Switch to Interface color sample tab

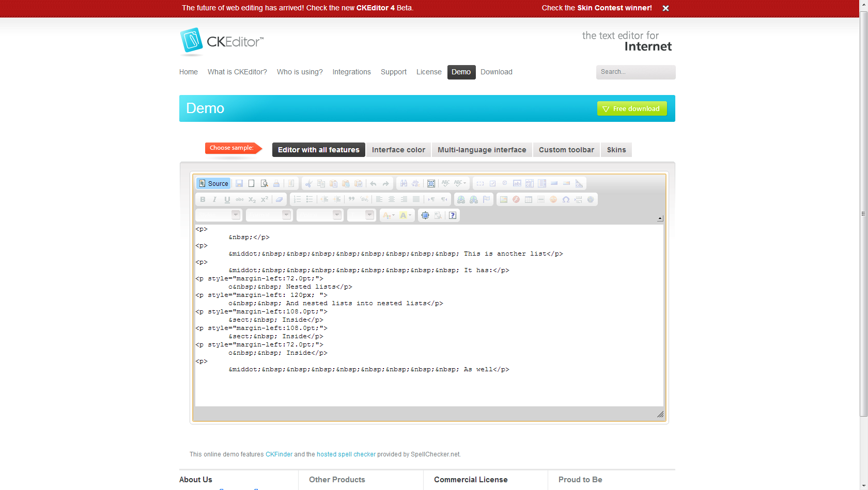pyautogui.click(x=398, y=150)
